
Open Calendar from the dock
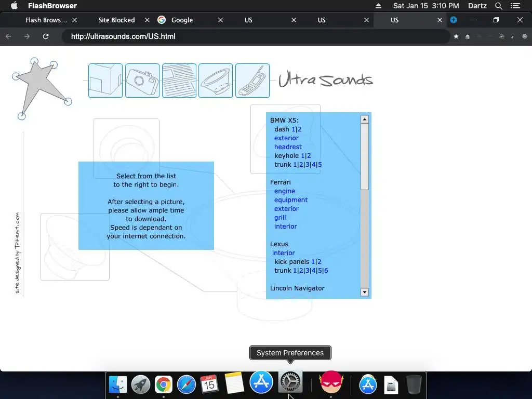click(209, 384)
